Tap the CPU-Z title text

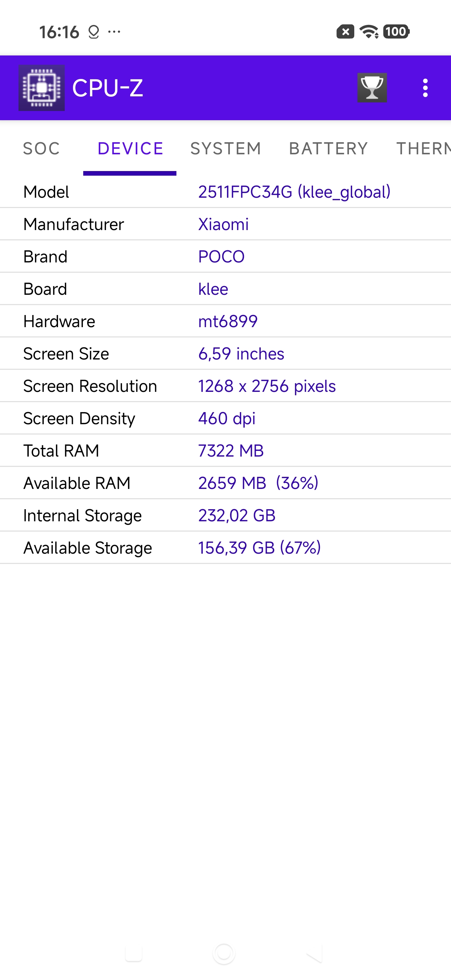(108, 88)
